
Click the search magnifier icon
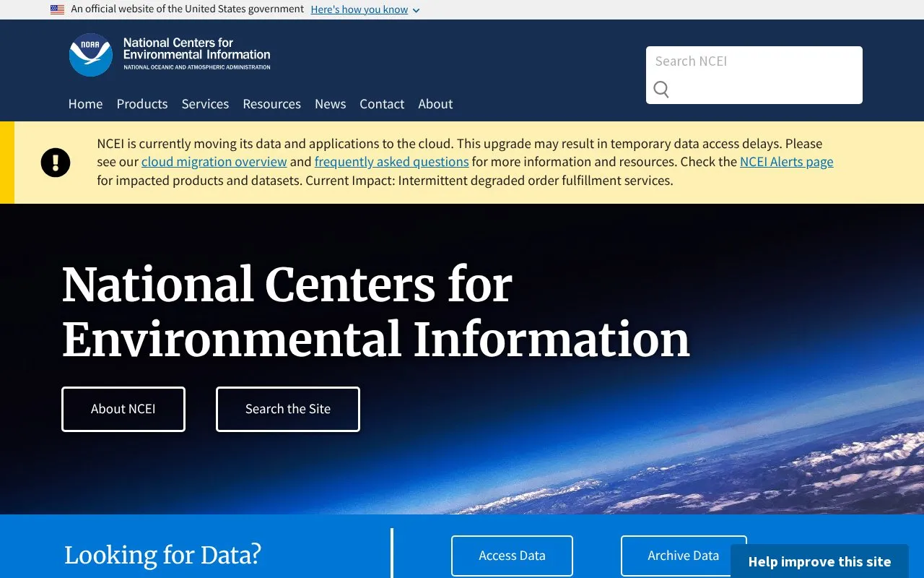point(661,89)
